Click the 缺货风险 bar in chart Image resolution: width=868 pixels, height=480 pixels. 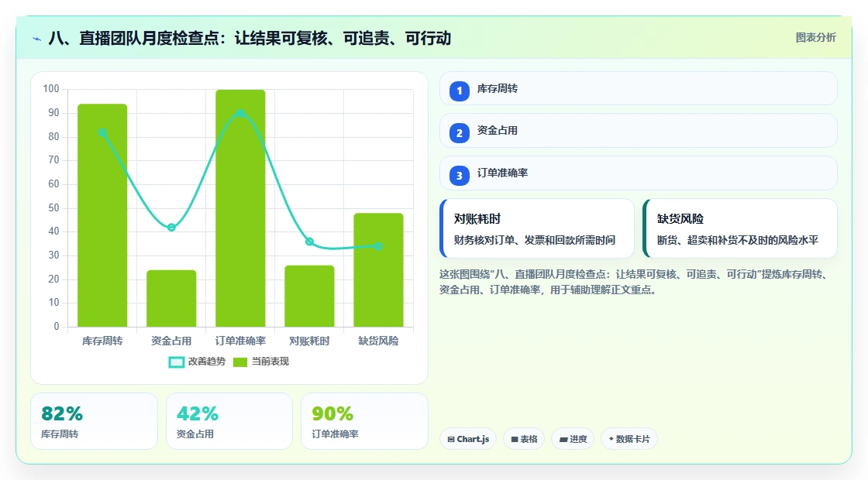(x=379, y=270)
